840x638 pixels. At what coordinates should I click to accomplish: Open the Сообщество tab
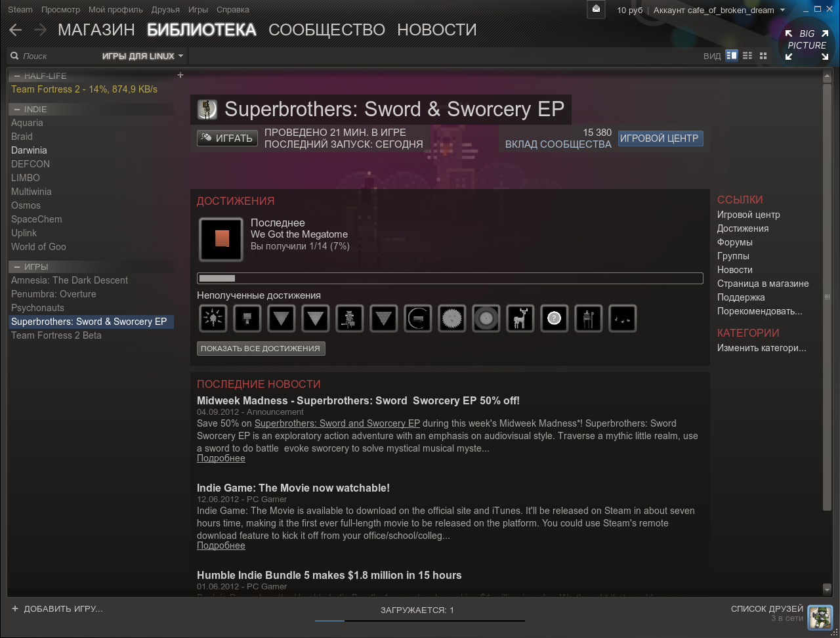(x=326, y=30)
